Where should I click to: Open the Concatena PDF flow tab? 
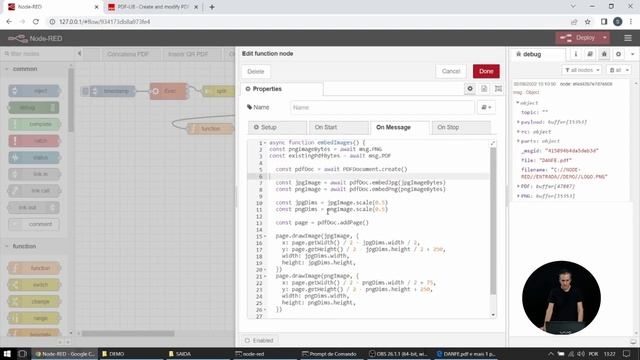pyautogui.click(x=128, y=54)
